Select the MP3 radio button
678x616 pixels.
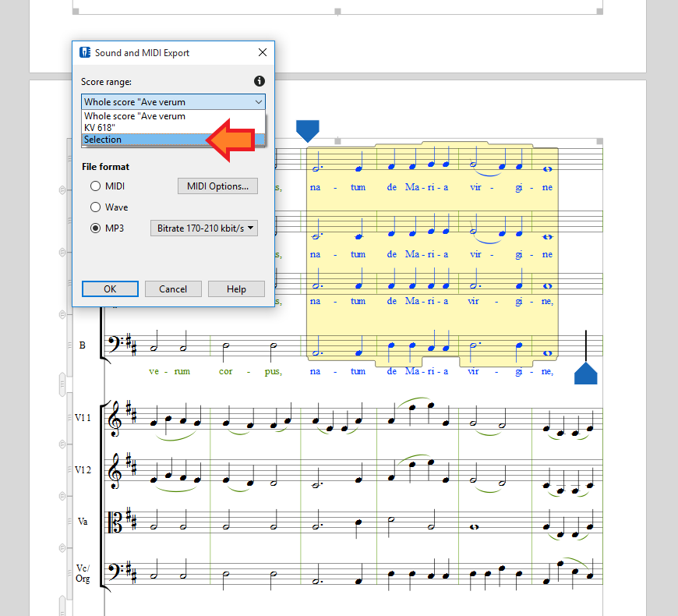[x=96, y=228]
